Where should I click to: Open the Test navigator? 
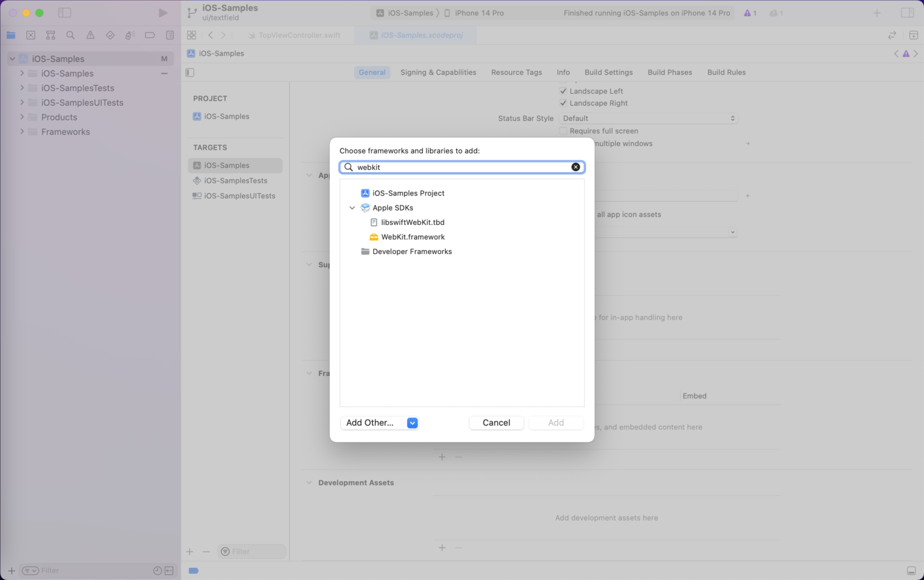110,34
